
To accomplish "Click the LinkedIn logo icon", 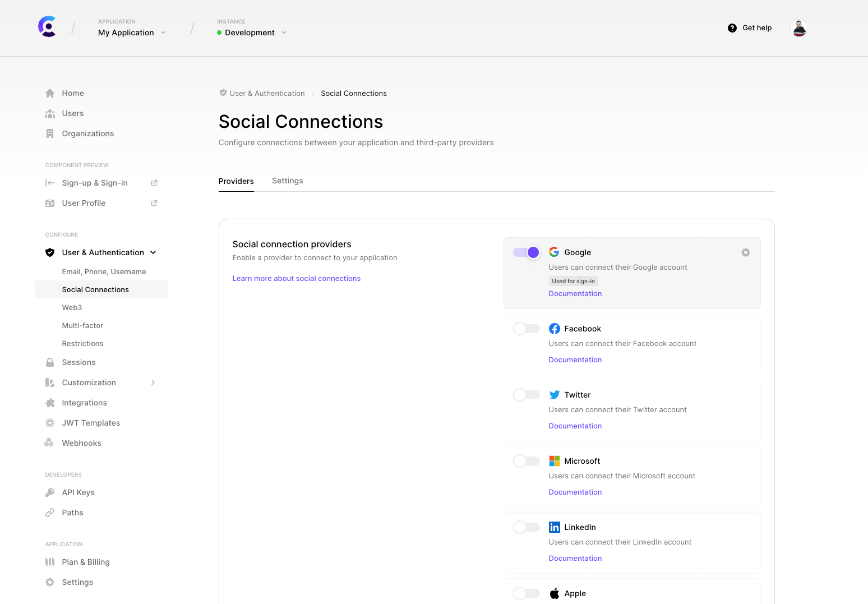I will (555, 527).
